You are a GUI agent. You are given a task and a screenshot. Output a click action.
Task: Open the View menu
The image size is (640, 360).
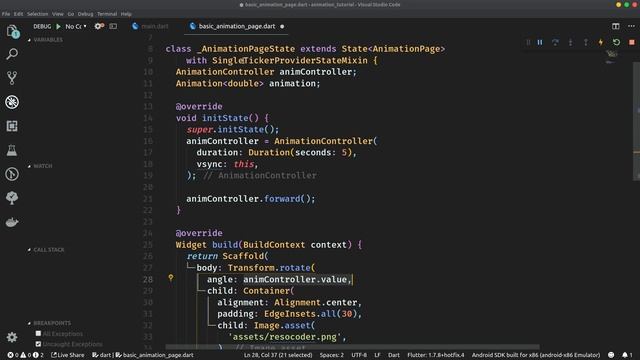[58, 14]
